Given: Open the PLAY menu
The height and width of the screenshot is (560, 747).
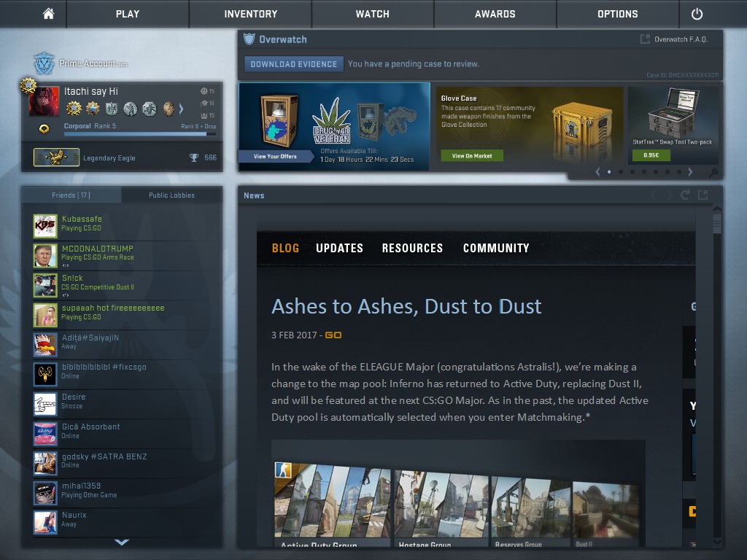Looking at the screenshot, I should click(128, 14).
